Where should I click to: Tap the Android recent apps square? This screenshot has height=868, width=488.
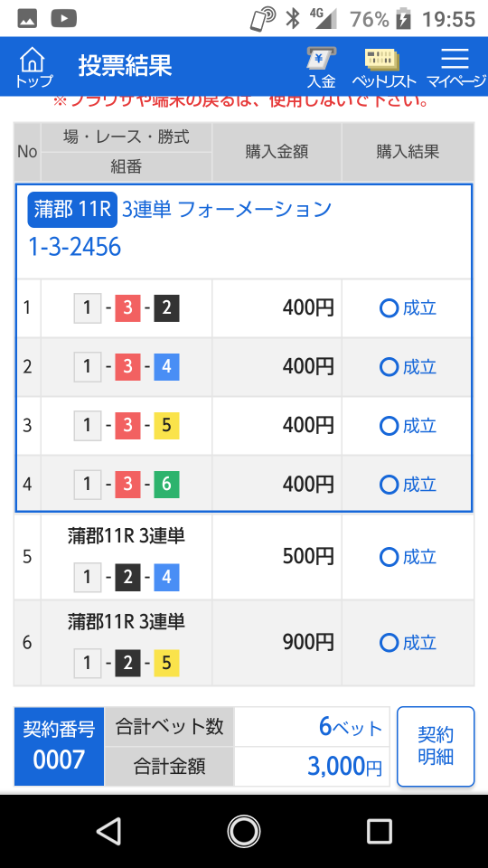[380, 831]
